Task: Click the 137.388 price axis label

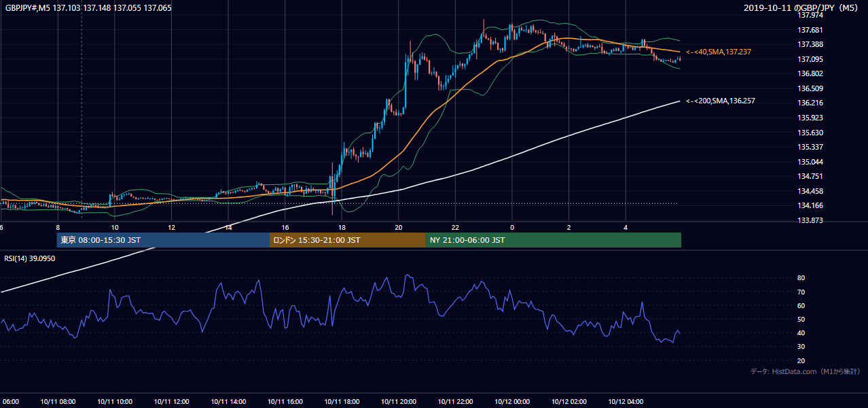Action: [x=810, y=44]
